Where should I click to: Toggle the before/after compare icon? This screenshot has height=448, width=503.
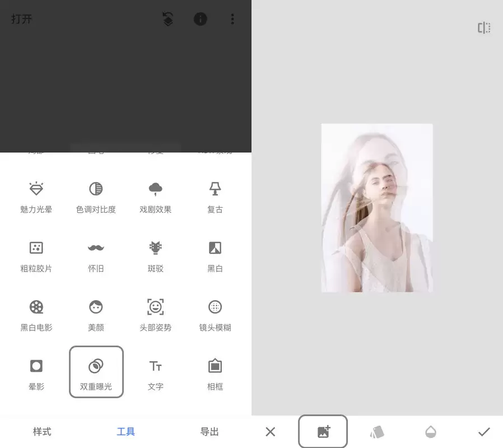coord(484,27)
